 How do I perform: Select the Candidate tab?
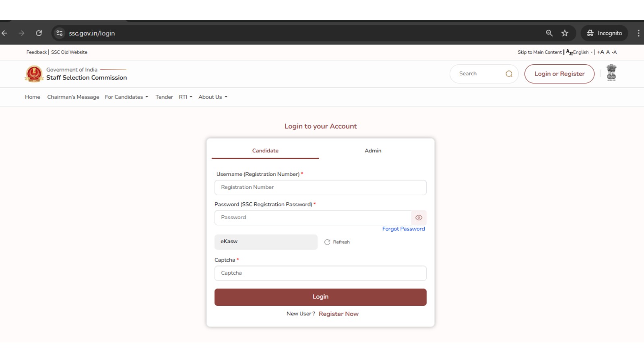(265, 150)
